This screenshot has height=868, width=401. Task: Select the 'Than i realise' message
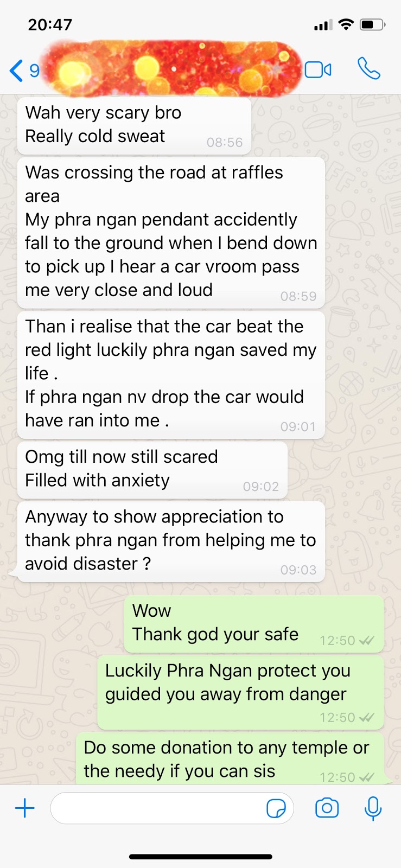(171, 375)
